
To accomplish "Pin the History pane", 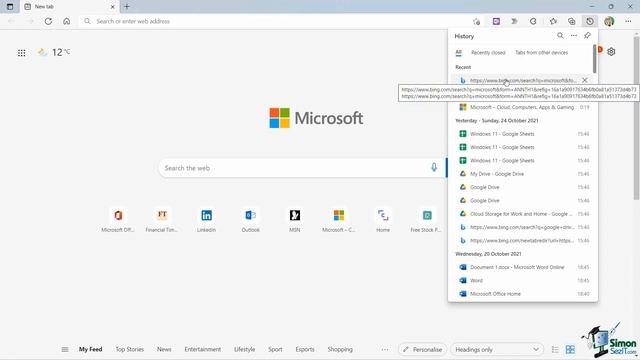I will (587, 36).
